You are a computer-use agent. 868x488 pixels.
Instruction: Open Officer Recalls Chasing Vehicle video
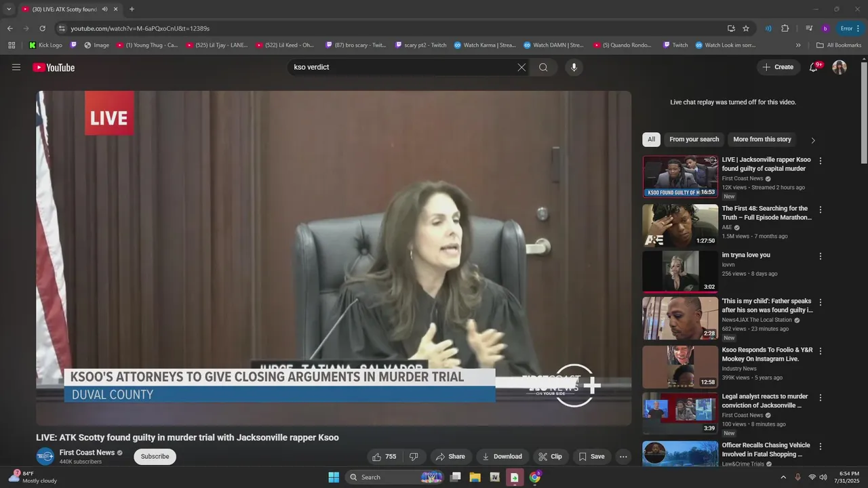[766, 450]
